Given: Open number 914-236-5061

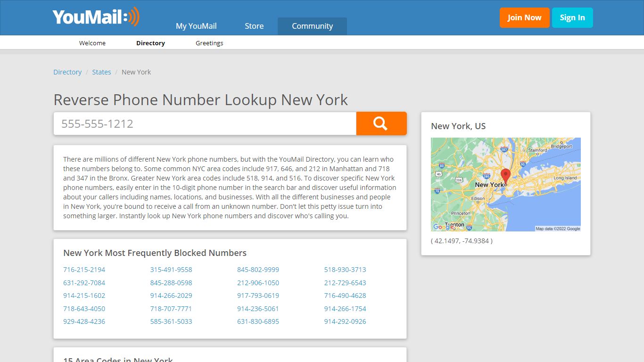Looking at the screenshot, I should (x=258, y=309).
